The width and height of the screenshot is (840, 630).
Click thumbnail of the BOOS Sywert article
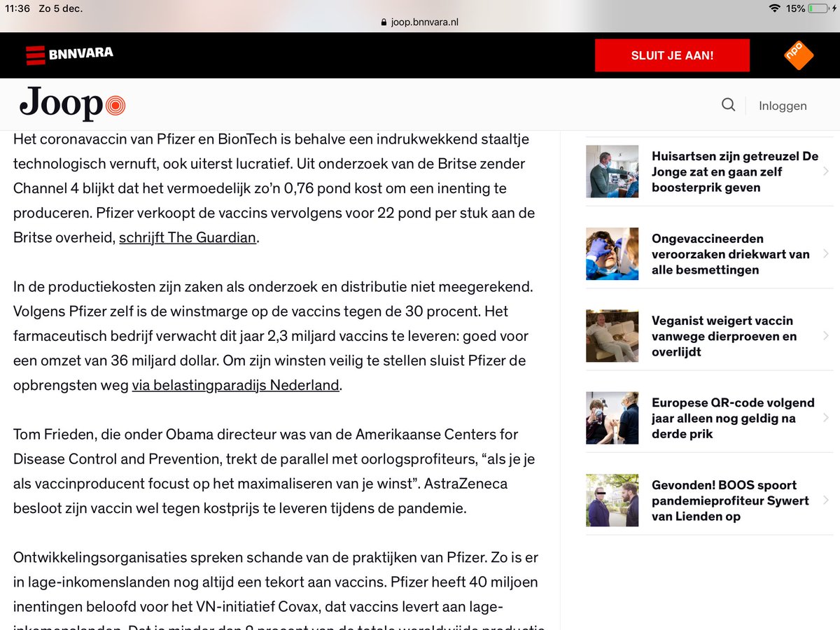click(x=612, y=500)
